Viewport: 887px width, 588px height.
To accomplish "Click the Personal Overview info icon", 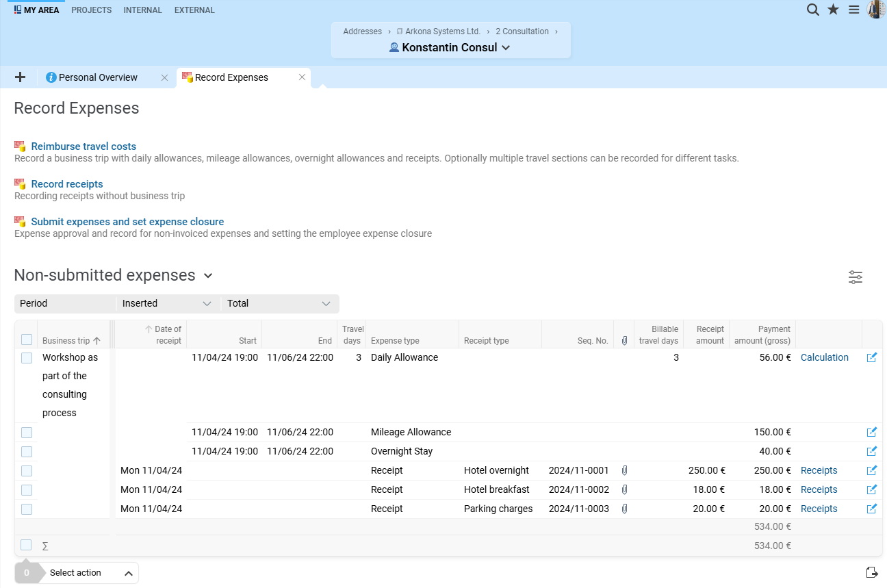I will point(51,77).
